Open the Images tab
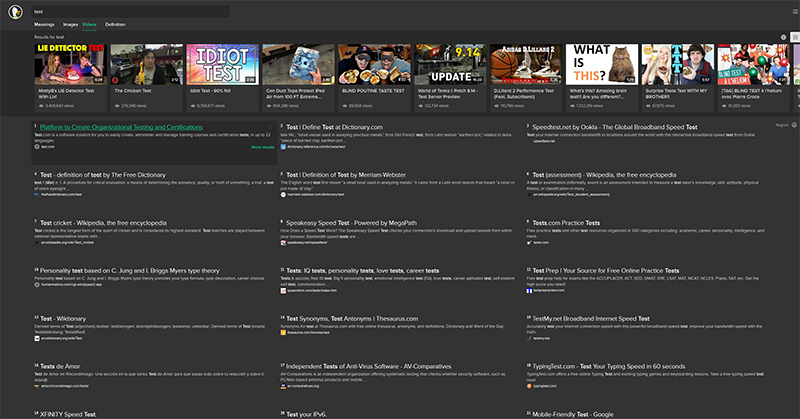This screenshot has height=419, width=800. [x=70, y=24]
